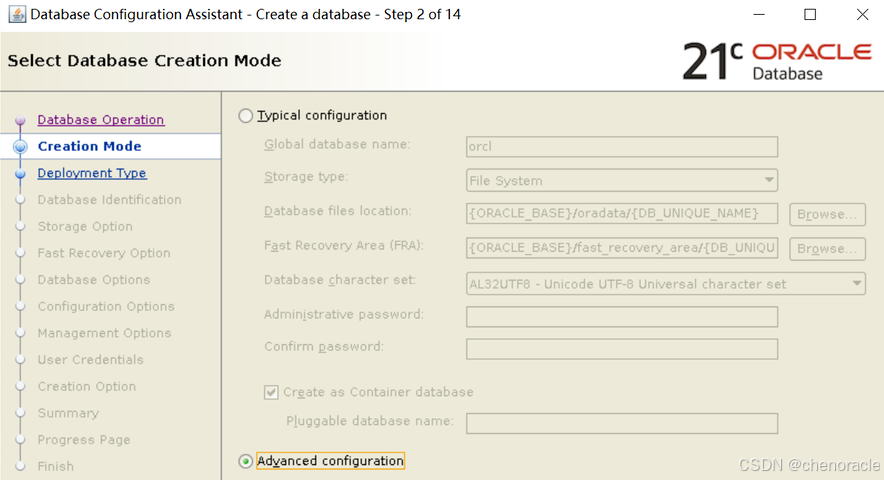The width and height of the screenshot is (884, 480).
Task: Select the Advanced configuration radio button
Action: 246,461
